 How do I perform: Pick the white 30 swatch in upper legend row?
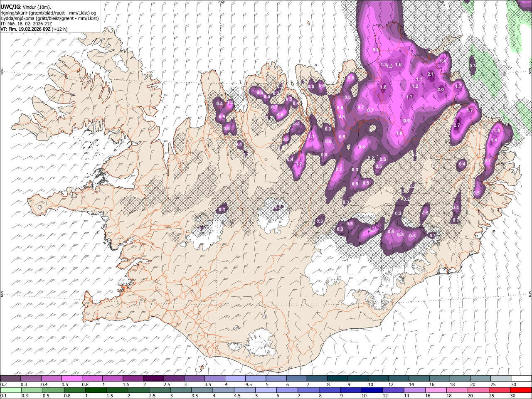521,379
